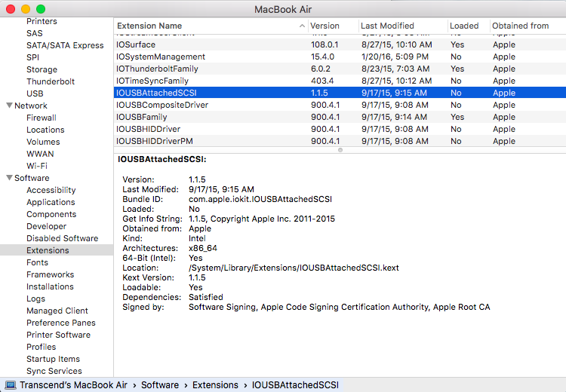Click the Dependencies value Satisfied

click(206, 297)
